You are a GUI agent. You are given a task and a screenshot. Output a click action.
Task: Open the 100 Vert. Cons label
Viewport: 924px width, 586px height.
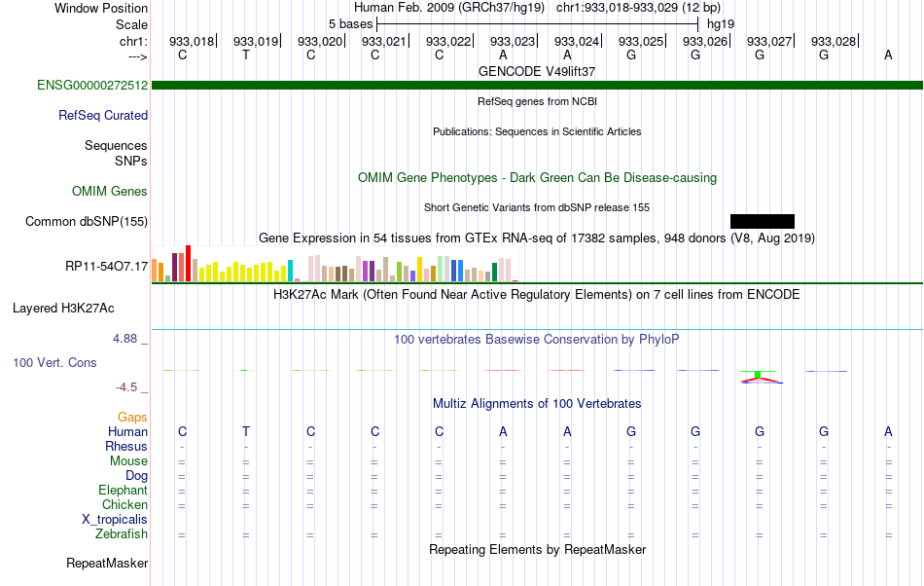coord(54,363)
